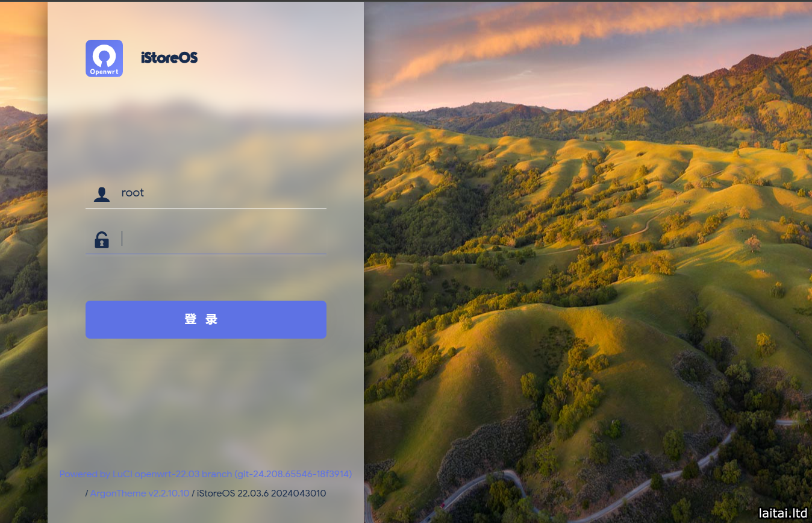This screenshot has width=812, height=523.
Task: Open the ArgonTheme v2.2.10.10 link
Action: pyautogui.click(x=140, y=493)
